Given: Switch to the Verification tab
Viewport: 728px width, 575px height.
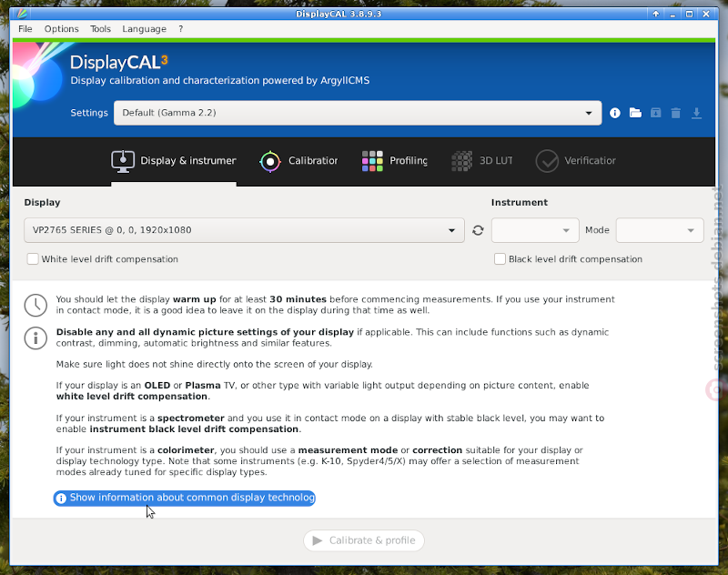Looking at the screenshot, I should (x=576, y=161).
